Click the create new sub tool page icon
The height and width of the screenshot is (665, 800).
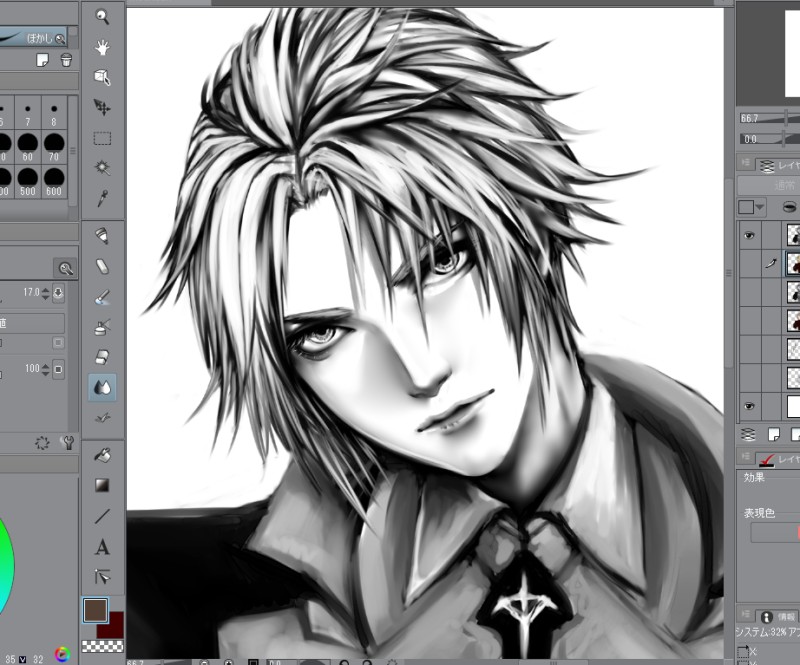coord(43,60)
